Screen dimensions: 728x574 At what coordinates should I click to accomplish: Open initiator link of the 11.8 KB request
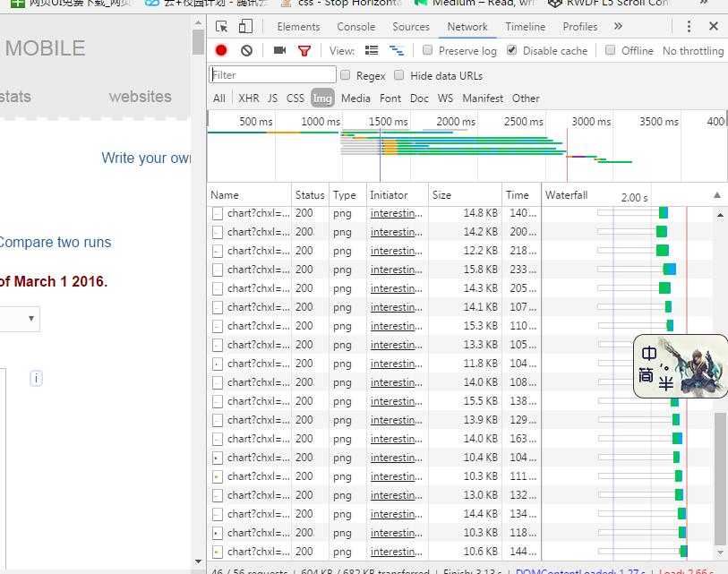point(397,364)
